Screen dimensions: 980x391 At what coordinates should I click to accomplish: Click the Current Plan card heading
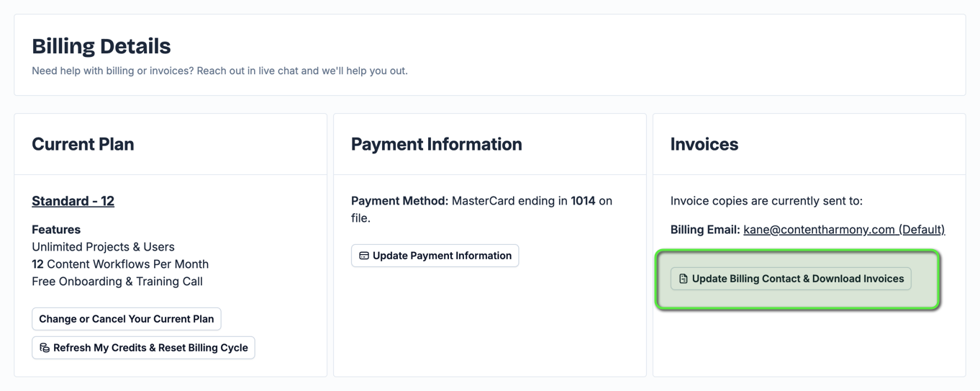(83, 144)
